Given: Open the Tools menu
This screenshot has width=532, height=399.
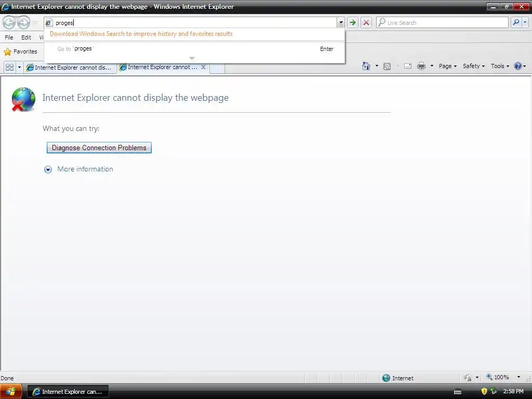Looking at the screenshot, I should [500, 66].
